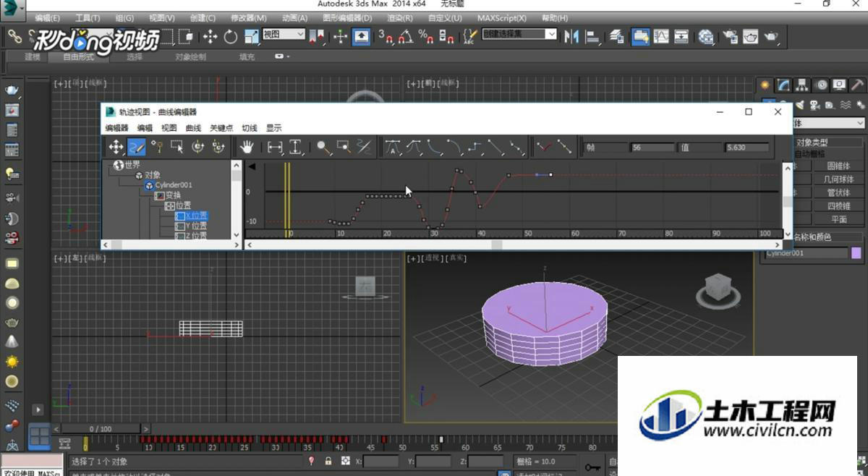Click the Break Tangents button
Image resolution: width=868 pixels, height=476 pixels.
coord(544,147)
